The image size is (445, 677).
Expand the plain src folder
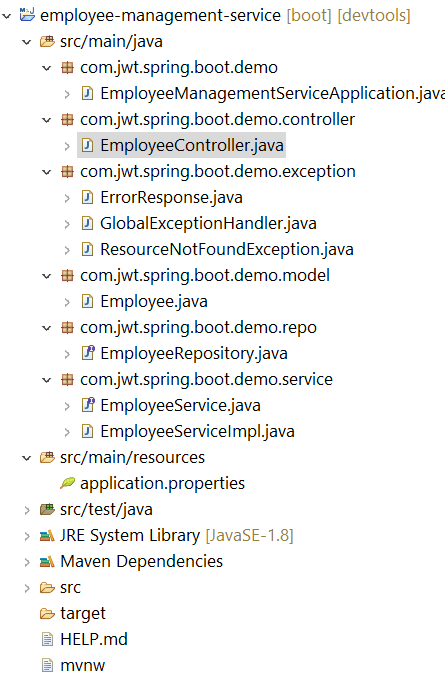(27, 588)
